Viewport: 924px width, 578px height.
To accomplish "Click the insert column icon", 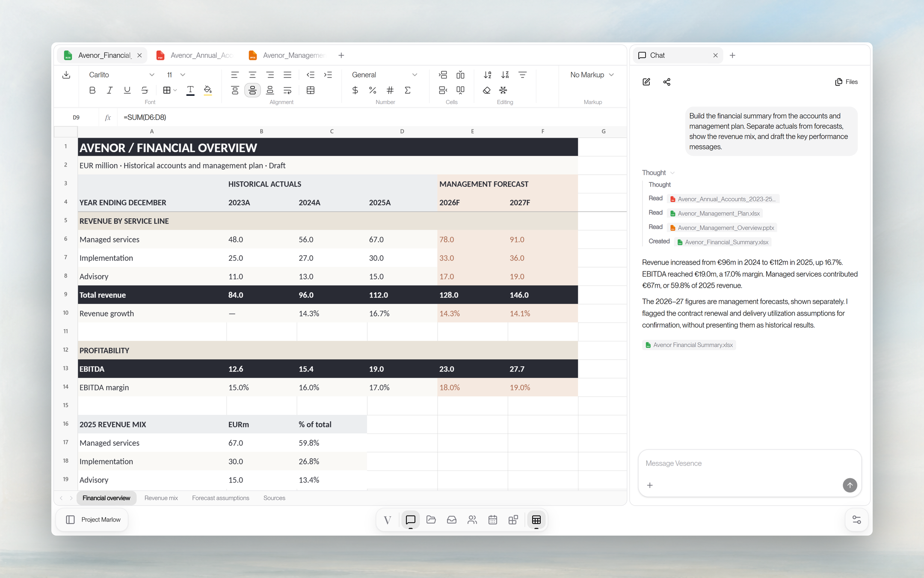I will 460,75.
